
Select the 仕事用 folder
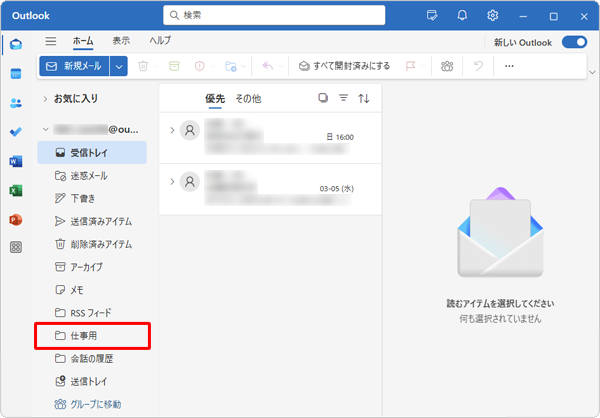click(x=92, y=336)
